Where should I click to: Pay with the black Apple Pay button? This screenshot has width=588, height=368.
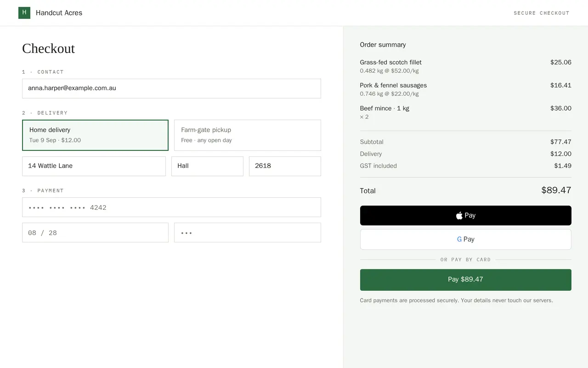pos(466,215)
